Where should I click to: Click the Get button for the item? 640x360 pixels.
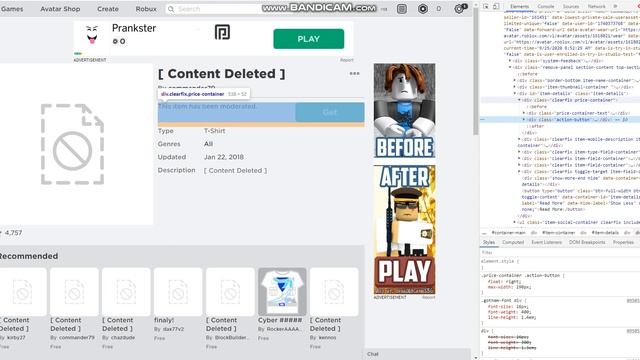point(330,112)
